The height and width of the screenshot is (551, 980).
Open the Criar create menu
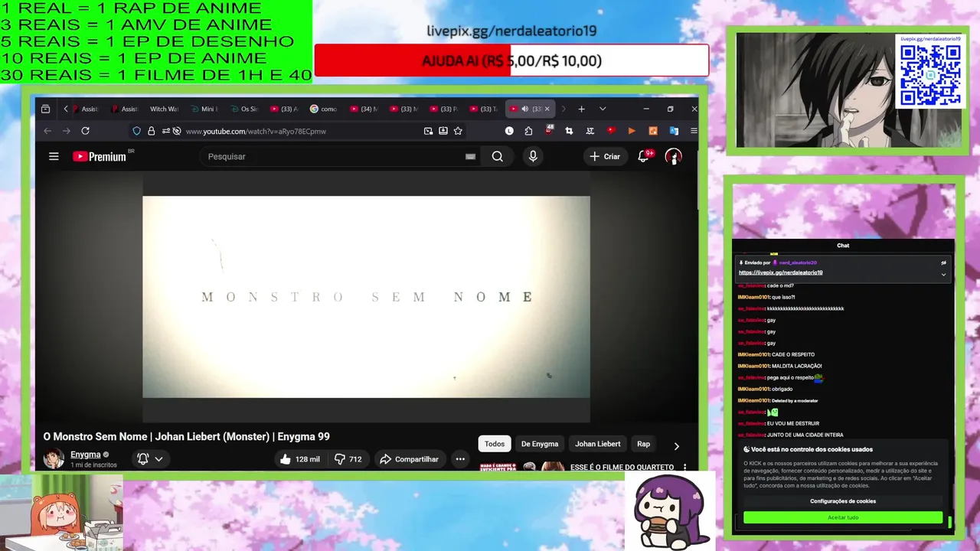pyautogui.click(x=604, y=156)
